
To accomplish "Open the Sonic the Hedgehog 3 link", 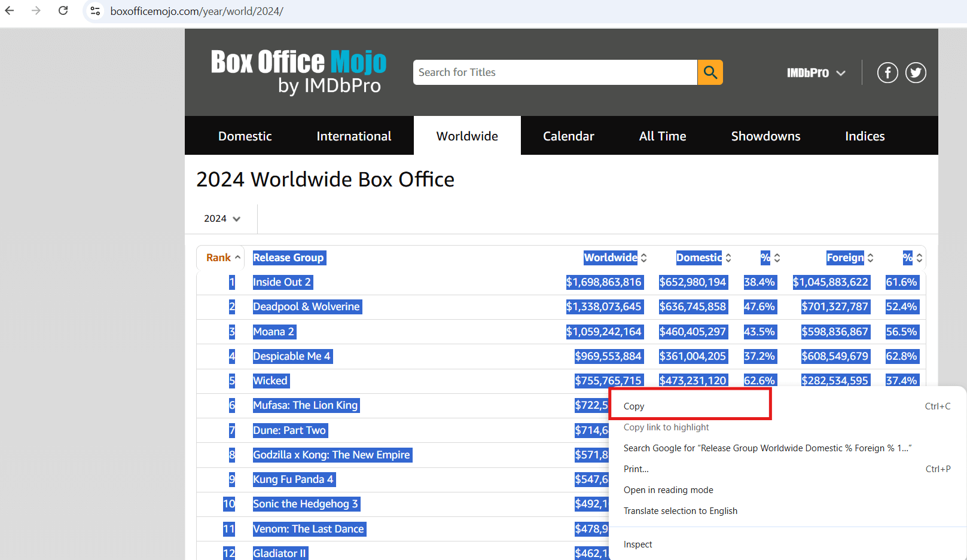I will pos(306,504).
